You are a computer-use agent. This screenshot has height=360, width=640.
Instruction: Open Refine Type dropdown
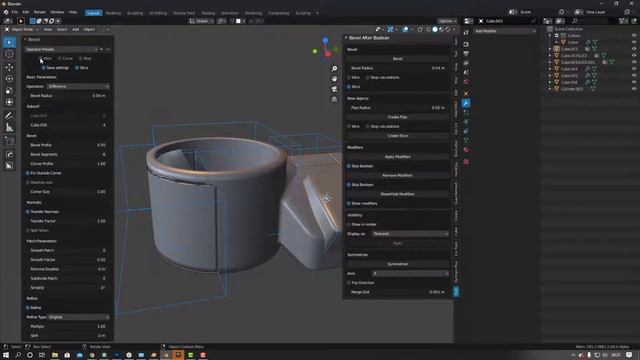click(78, 317)
